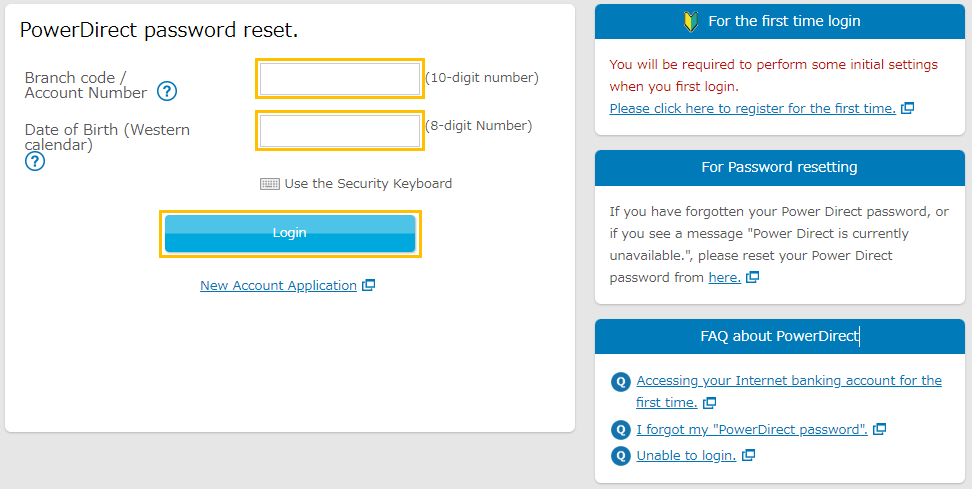Image resolution: width=972 pixels, height=489 pixels.
Task: Click help icon under Date of Birth
Action: 35,161
